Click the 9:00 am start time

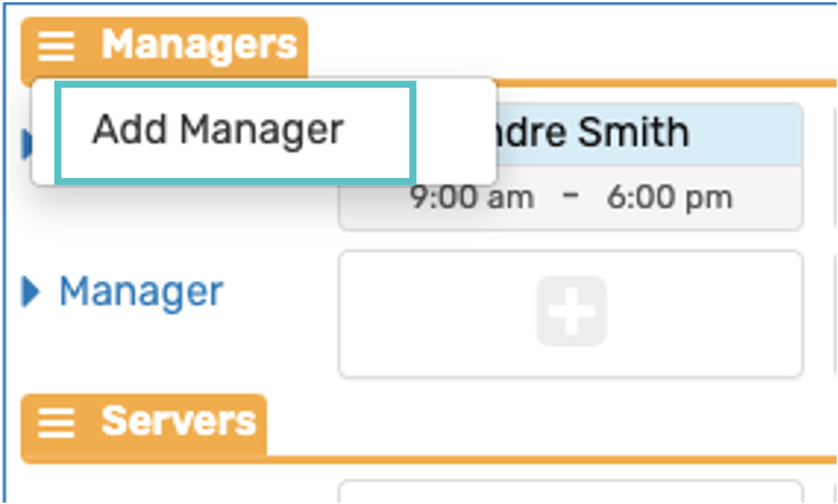tap(472, 198)
